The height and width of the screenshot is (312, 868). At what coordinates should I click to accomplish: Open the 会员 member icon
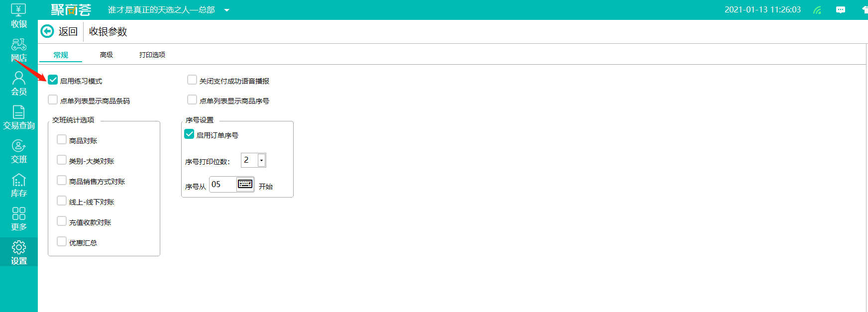[18, 84]
